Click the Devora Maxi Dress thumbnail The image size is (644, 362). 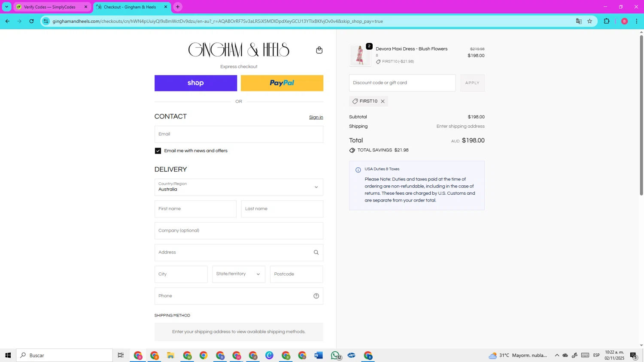point(360,55)
